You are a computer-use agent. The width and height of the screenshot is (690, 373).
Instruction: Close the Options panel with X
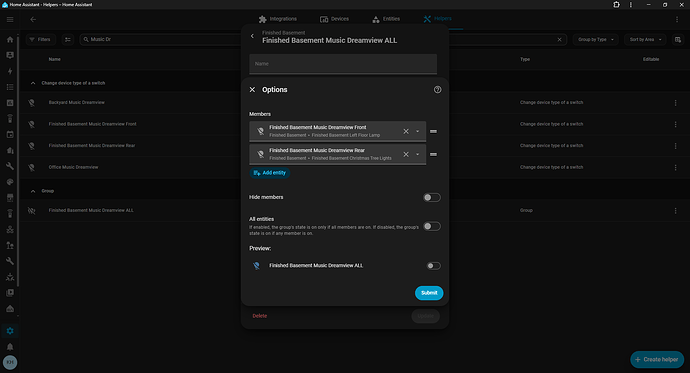252,90
